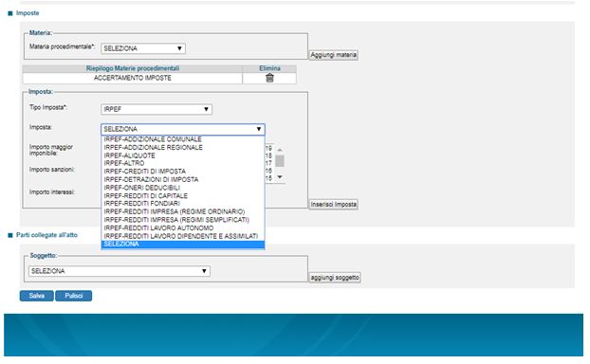Screen dimensions: 590x364
Task: Choose IRPEF-REDDITI LAVORO AUTONOMO option
Action: (x=183, y=227)
